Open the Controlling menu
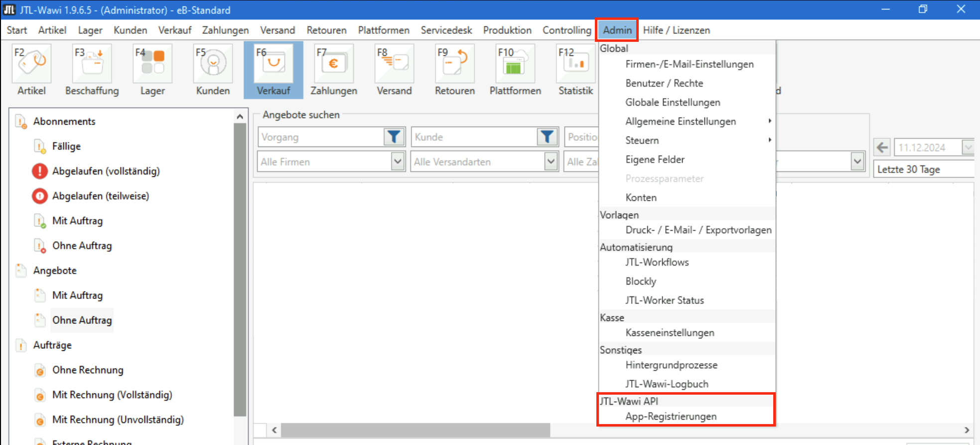 click(x=567, y=30)
